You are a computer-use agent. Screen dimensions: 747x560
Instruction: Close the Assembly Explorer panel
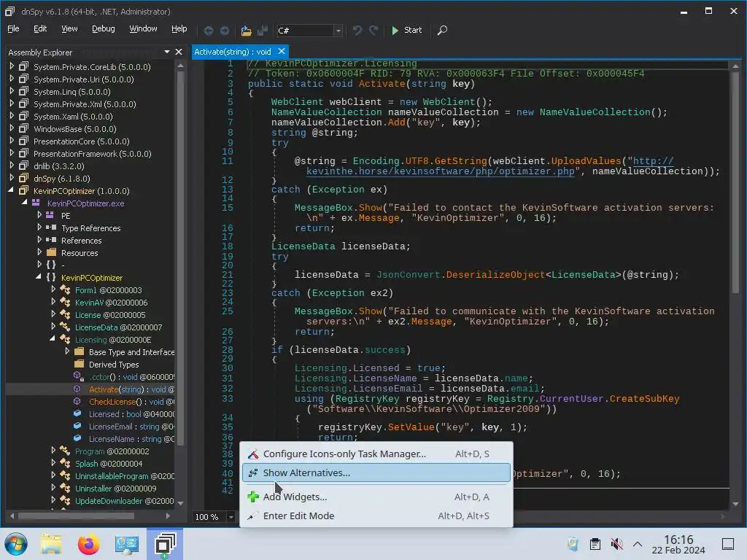tap(179, 52)
